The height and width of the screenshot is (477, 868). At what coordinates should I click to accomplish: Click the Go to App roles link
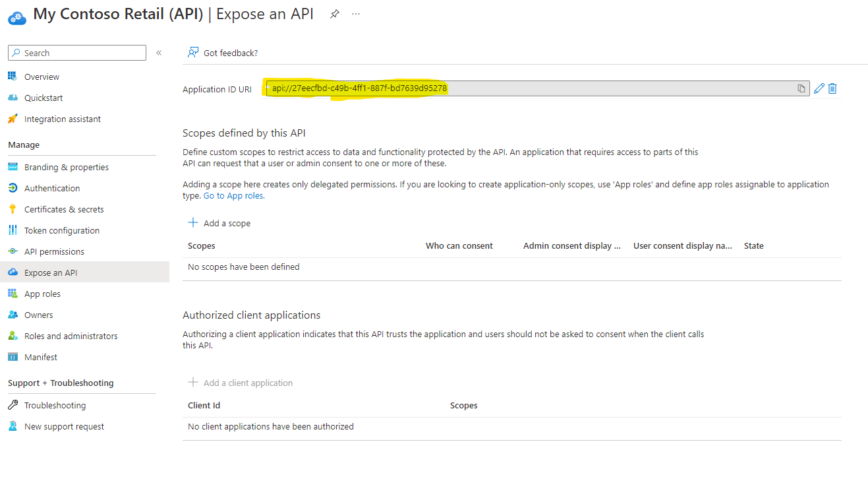click(234, 196)
